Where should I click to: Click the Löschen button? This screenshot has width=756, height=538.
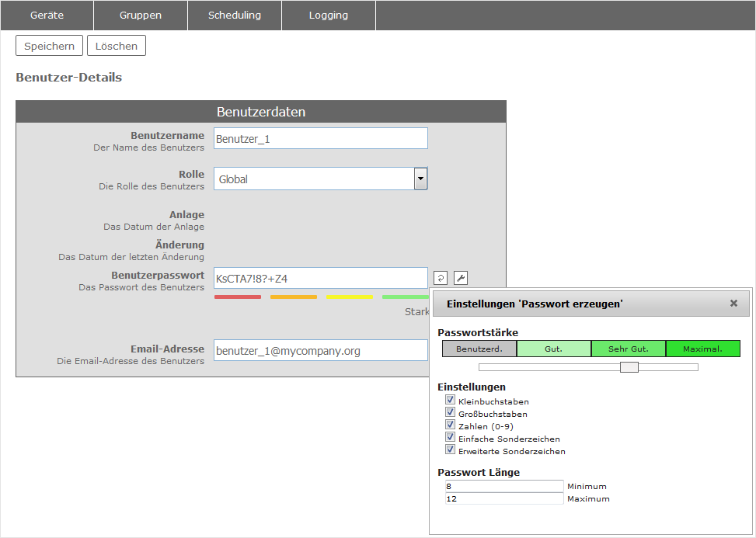coord(117,46)
